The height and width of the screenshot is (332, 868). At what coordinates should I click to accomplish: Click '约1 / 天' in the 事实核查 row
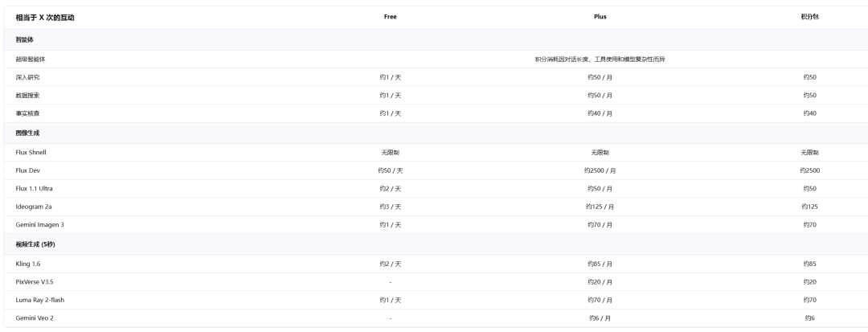391,113
